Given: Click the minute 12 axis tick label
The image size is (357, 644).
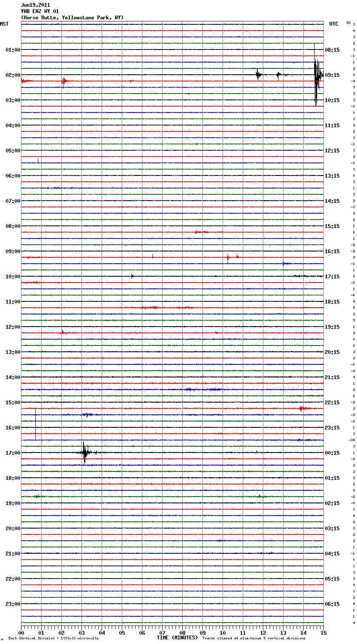Looking at the screenshot, I should pyautogui.click(x=263, y=633).
